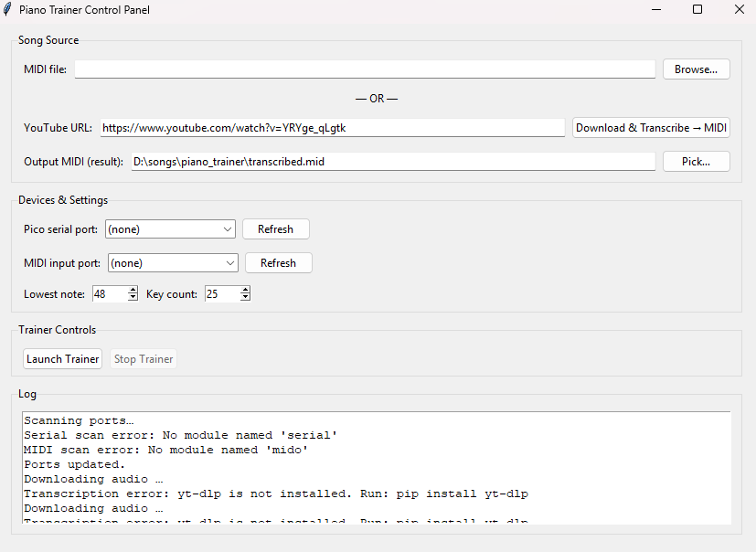Refresh the Pico serial port list

click(x=275, y=228)
